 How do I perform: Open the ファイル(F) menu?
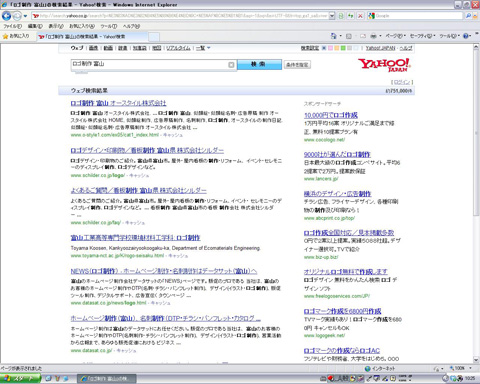pyautogui.click(x=12, y=26)
